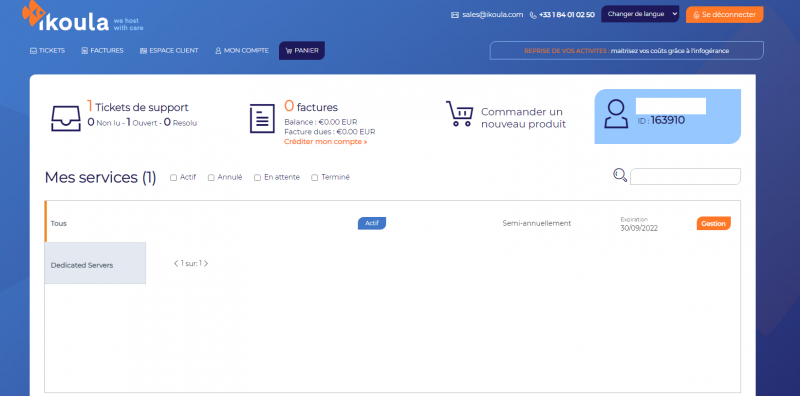The height and width of the screenshot is (396, 800).
Task: Enable the Actif filter checkbox
Action: [173, 178]
